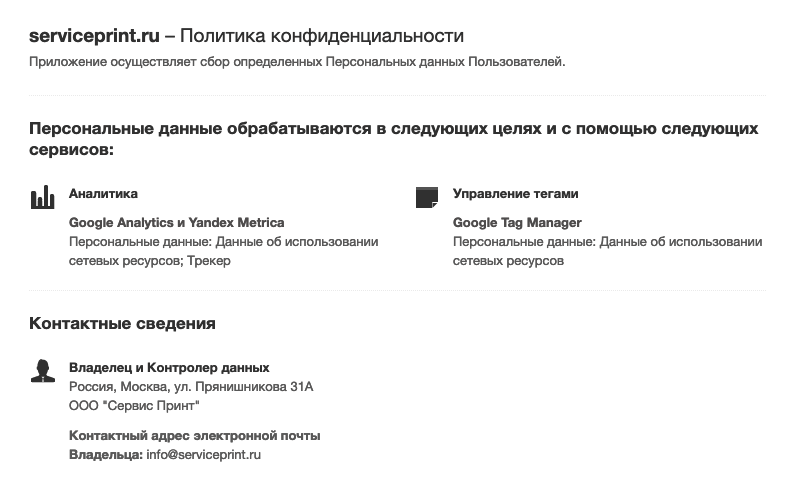Click the ООО "Сервис Принт" company name
Screen dimensions: 790x490
(x=134, y=405)
